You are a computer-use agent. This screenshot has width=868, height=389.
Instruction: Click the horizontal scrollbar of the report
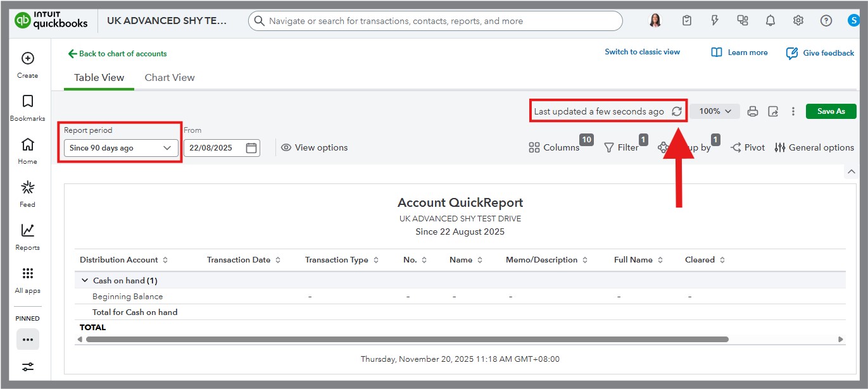pos(407,340)
